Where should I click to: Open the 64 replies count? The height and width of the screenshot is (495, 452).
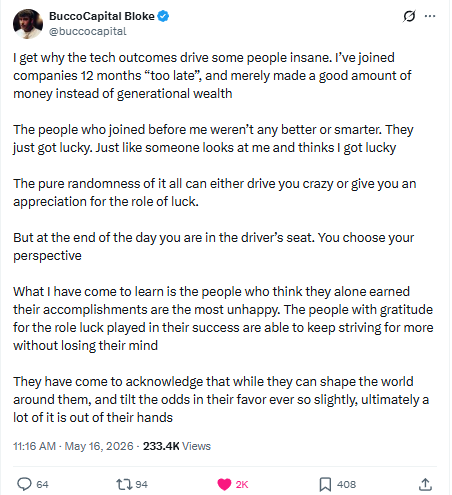(x=42, y=484)
